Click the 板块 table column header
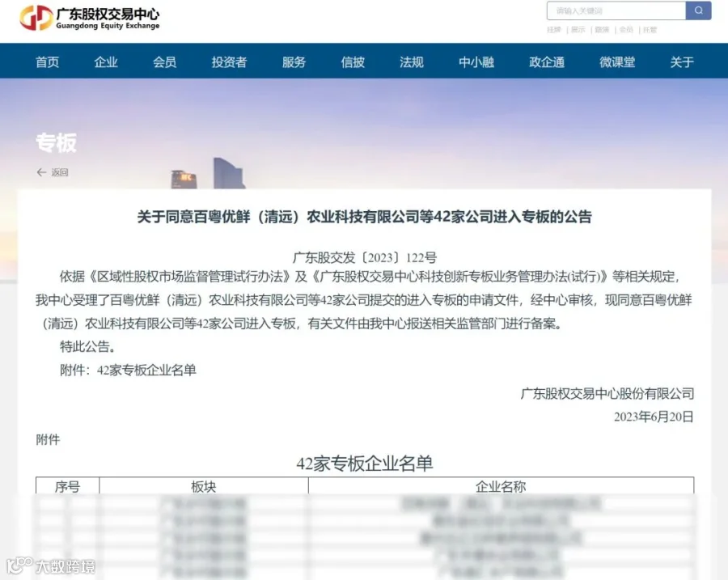This screenshot has width=728, height=580. [203, 486]
